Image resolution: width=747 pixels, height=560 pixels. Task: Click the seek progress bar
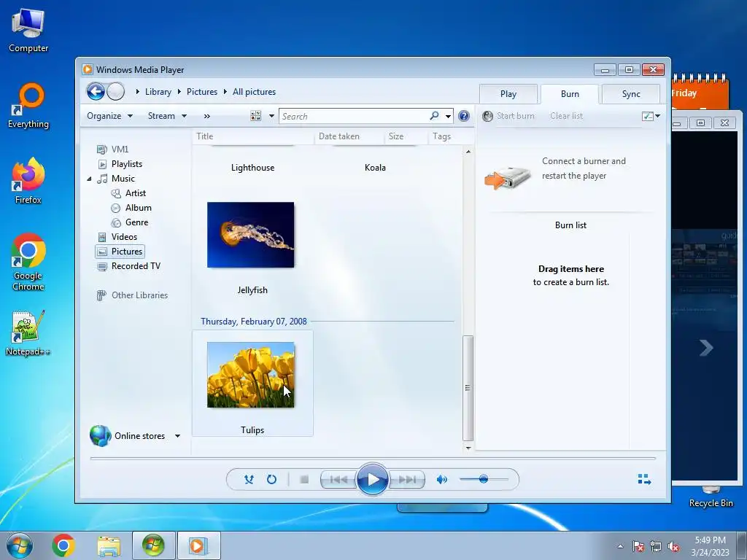pyautogui.click(x=373, y=458)
